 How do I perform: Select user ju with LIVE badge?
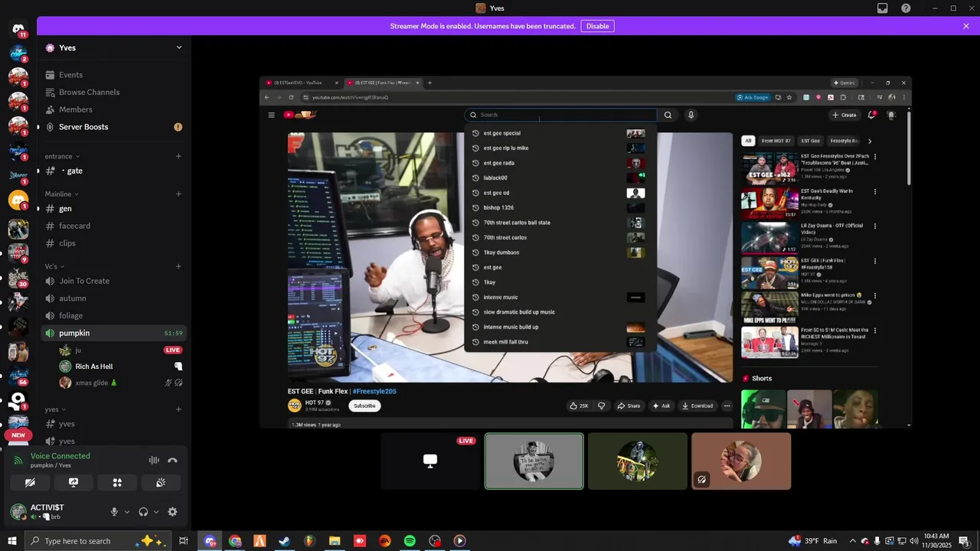[121, 350]
